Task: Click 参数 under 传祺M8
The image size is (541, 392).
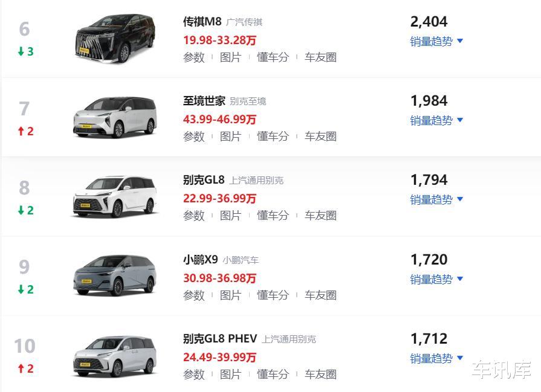Action: coord(194,57)
